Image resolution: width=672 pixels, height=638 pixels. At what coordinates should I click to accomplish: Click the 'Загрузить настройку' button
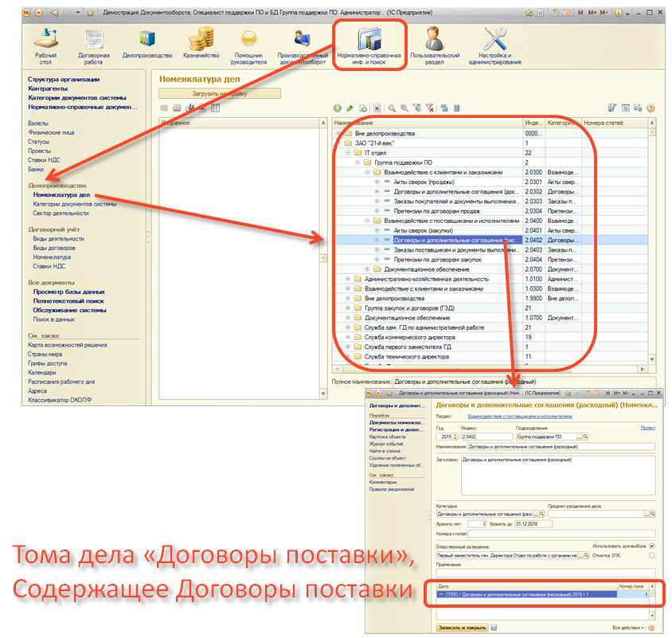point(220,93)
